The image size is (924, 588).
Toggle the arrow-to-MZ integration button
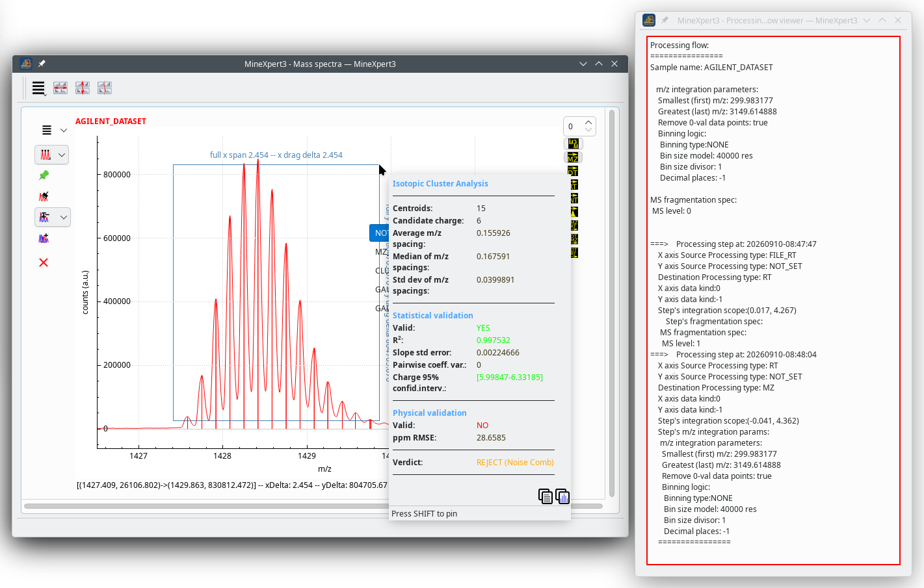(573, 157)
